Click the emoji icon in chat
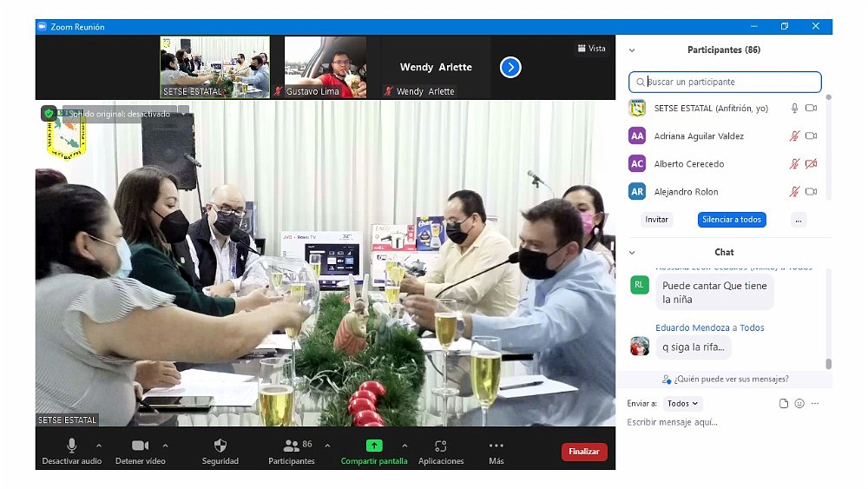 (x=799, y=404)
